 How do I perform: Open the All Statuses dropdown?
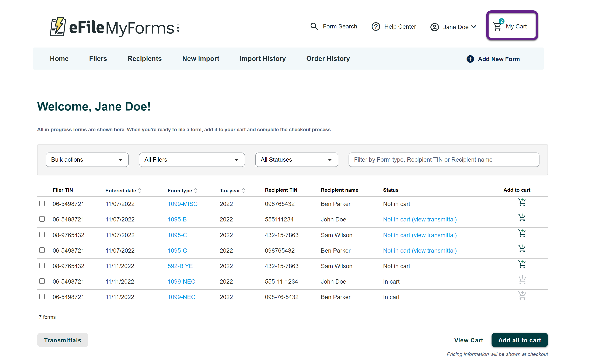[297, 160]
